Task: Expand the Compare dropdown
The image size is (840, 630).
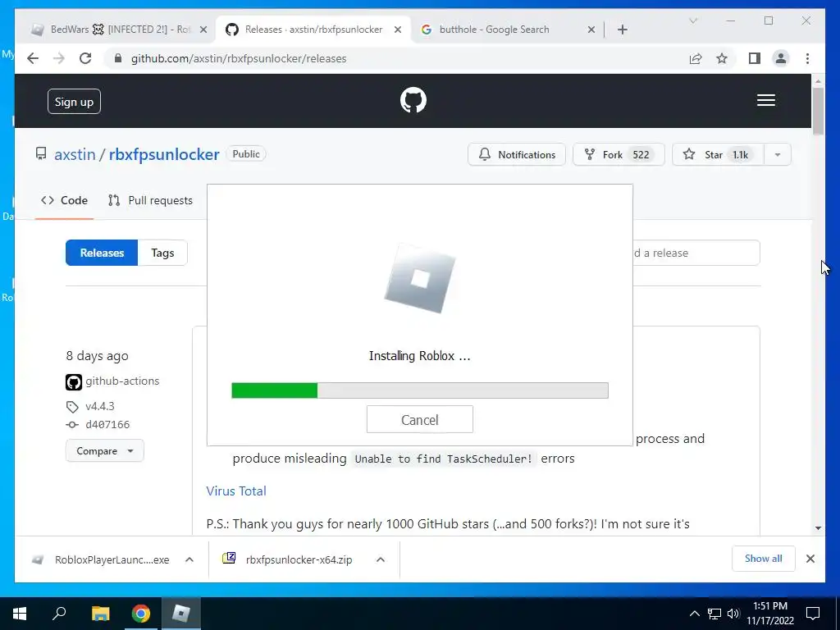Action: tap(104, 450)
